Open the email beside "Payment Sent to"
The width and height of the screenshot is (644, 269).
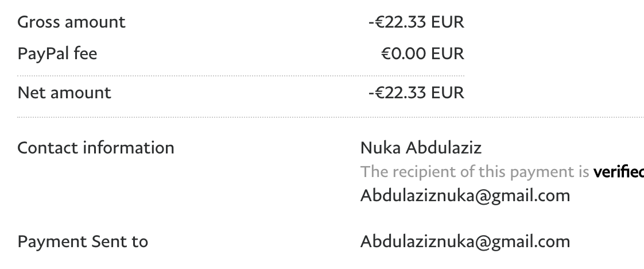click(465, 241)
